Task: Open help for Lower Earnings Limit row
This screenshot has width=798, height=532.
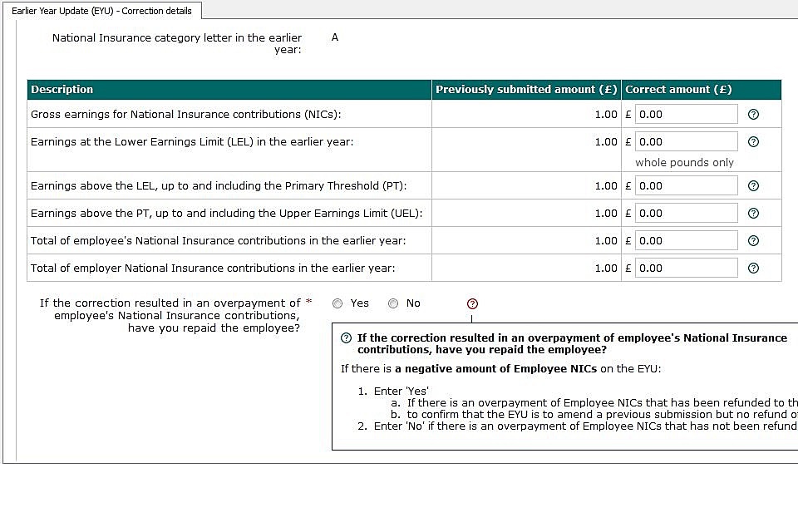Action: (753, 142)
